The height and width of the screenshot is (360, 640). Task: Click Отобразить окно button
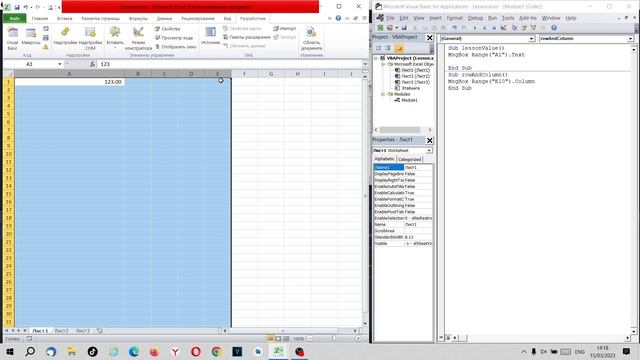pyautogui.click(x=176, y=47)
